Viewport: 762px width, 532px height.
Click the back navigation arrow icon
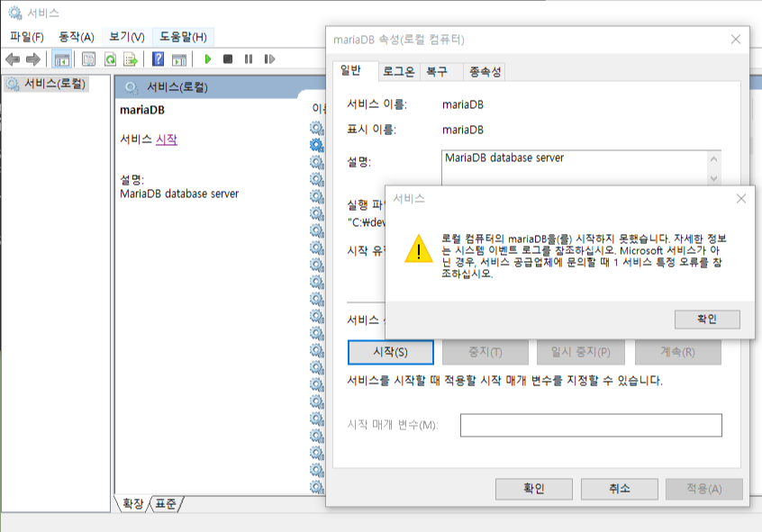pyautogui.click(x=11, y=59)
